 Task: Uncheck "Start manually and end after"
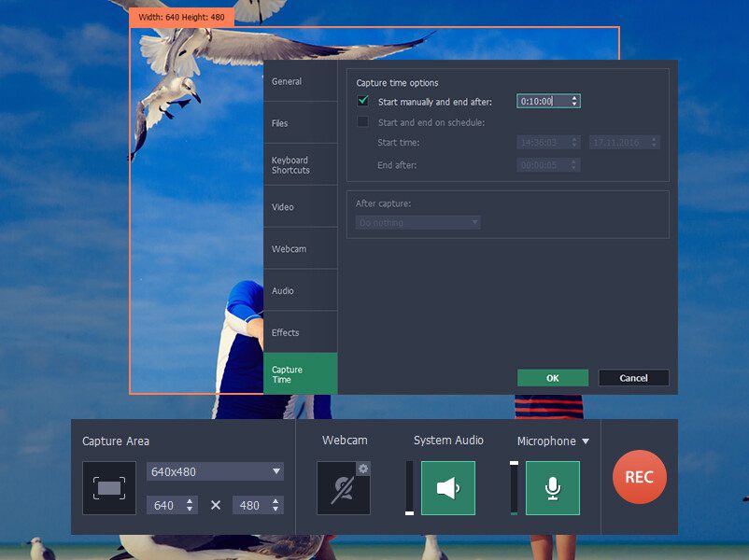(363, 101)
